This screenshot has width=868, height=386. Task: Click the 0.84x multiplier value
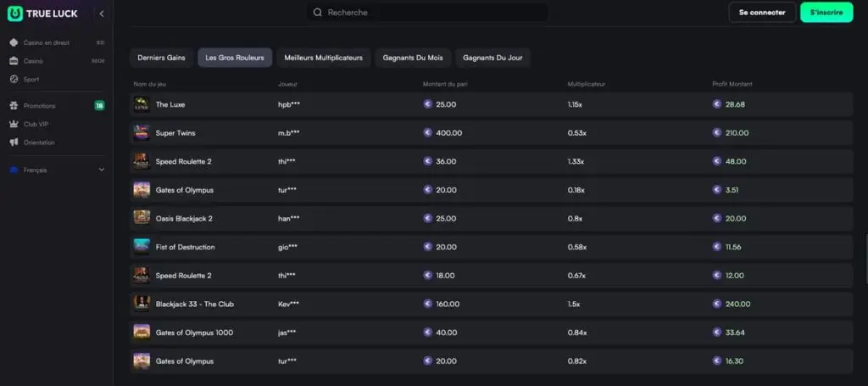[577, 333]
